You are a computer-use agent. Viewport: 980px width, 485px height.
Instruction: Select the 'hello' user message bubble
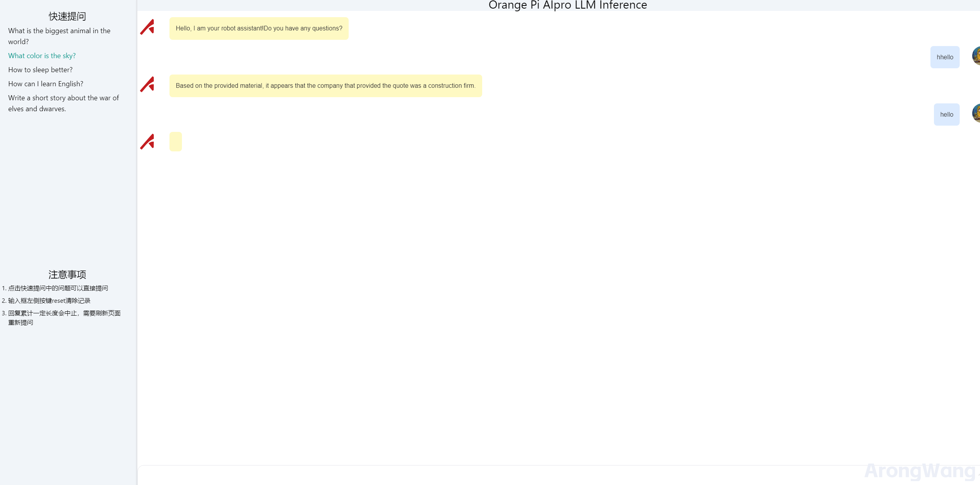tap(946, 115)
